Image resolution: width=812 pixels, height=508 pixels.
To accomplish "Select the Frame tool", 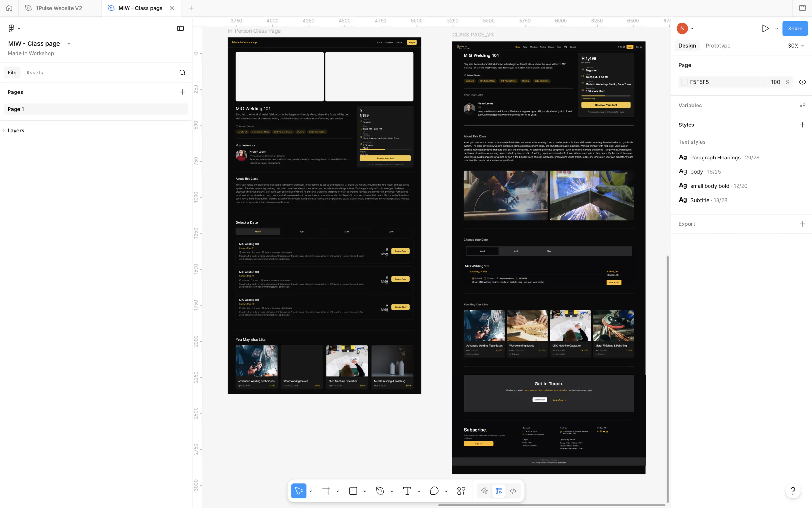I will 326,491.
